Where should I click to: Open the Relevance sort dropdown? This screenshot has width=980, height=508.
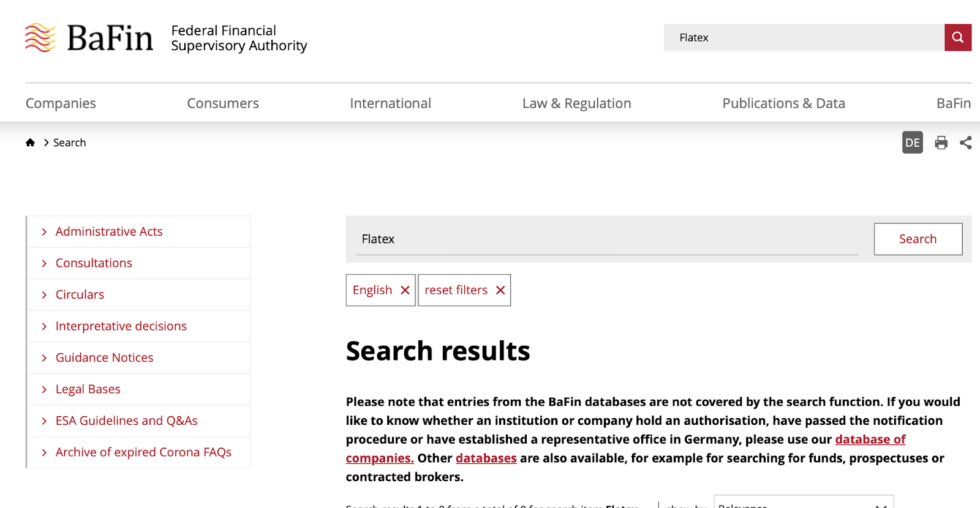click(804, 503)
